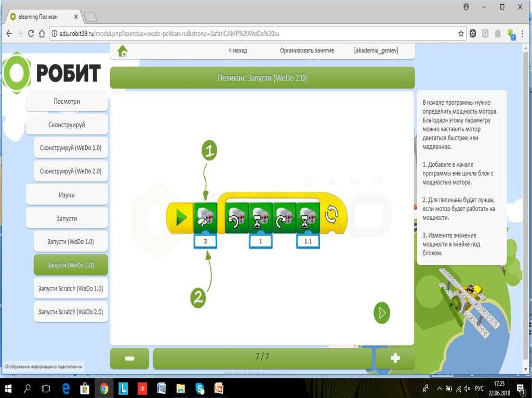Click the volume icon in system tray

467,389
